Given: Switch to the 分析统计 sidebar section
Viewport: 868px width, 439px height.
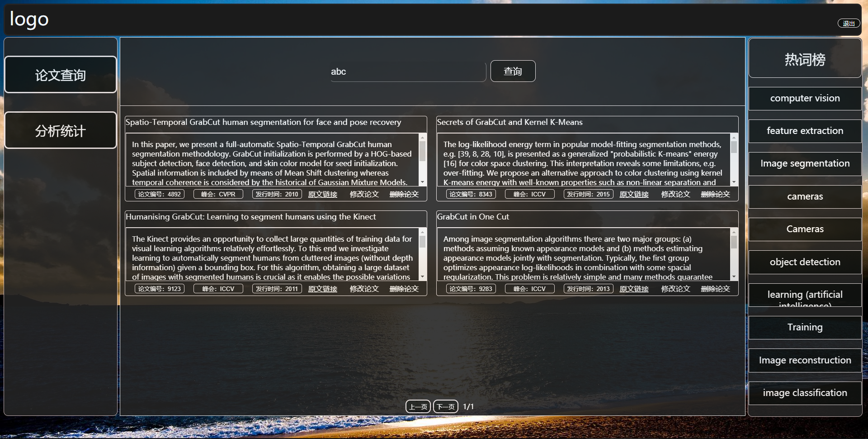Looking at the screenshot, I should 61,130.
